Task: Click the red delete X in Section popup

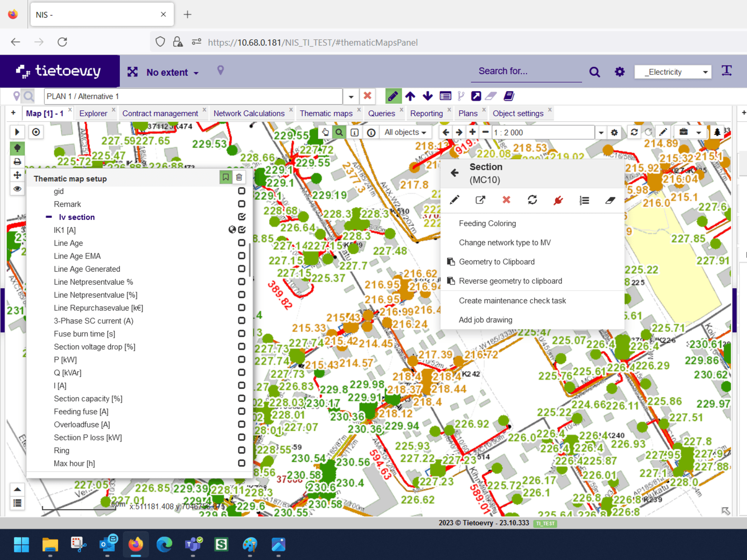Action: (x=506, y=200)
